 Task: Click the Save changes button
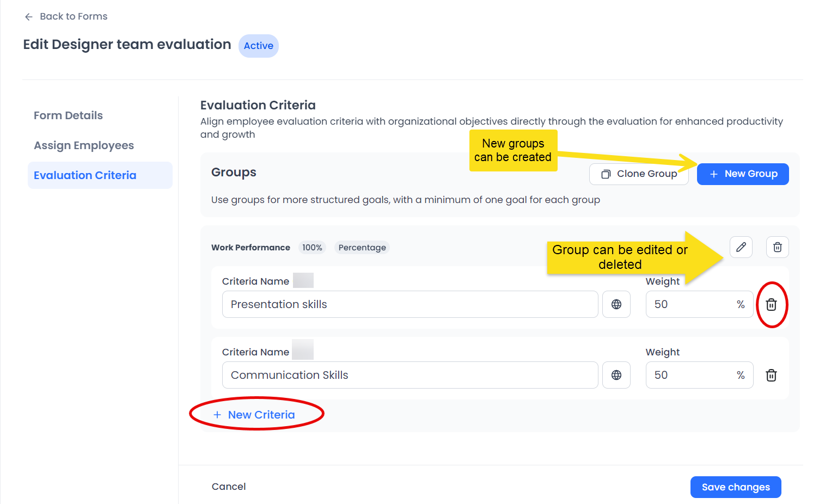736,487
